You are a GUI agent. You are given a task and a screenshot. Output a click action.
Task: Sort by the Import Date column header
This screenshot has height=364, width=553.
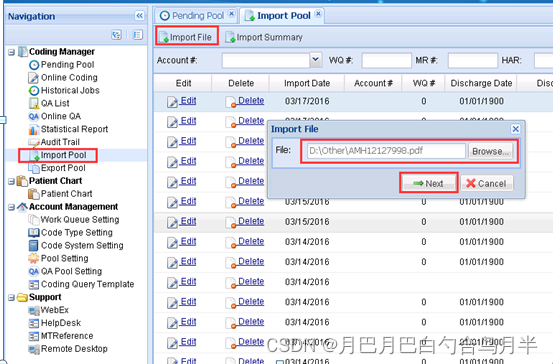[307, 83]
